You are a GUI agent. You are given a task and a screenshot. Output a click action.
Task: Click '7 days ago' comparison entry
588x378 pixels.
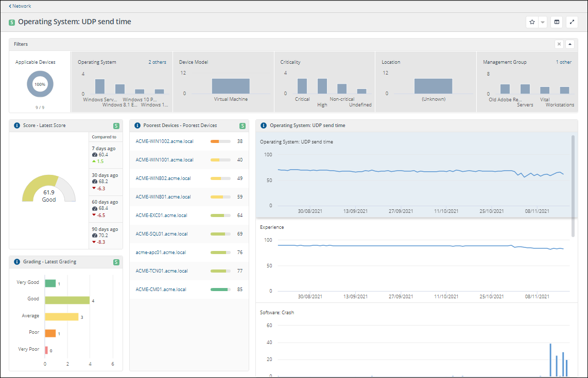(x=106, y=155)
